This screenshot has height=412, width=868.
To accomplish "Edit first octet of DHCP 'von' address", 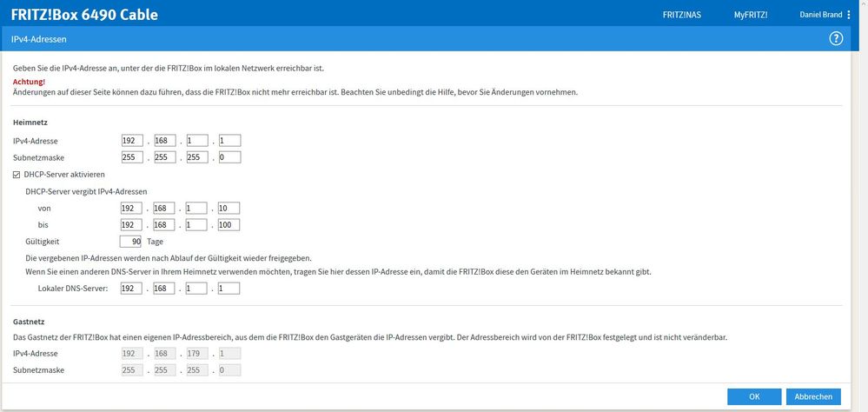I will click(131, 209).
